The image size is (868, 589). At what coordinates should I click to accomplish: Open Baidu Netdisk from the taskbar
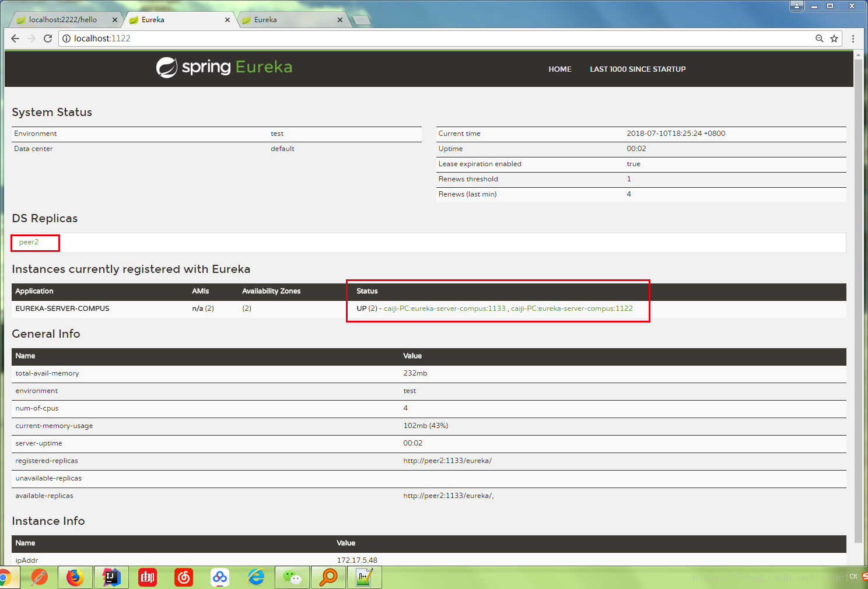pos(220,577)
